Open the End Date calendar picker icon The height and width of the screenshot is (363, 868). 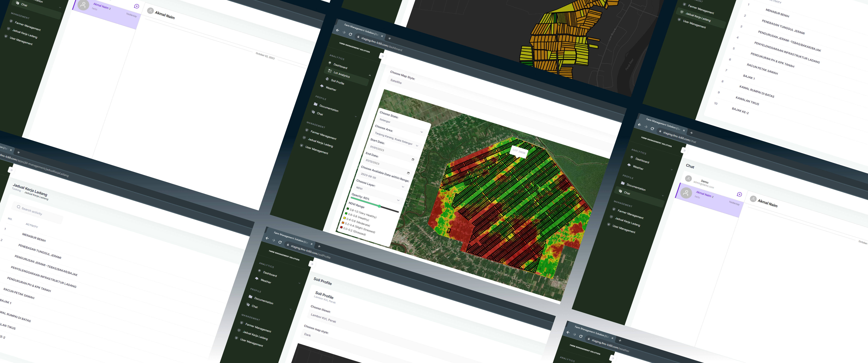[x=408, y=173]
